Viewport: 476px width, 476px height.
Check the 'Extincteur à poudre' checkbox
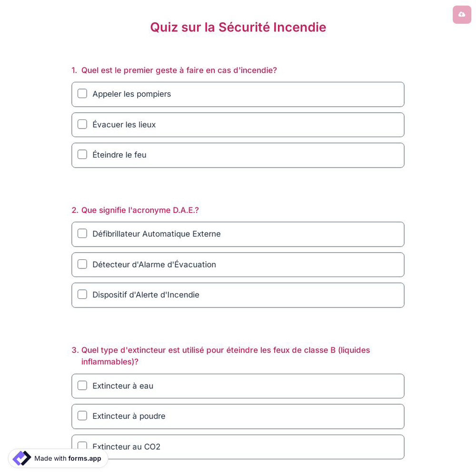point(82,416)
